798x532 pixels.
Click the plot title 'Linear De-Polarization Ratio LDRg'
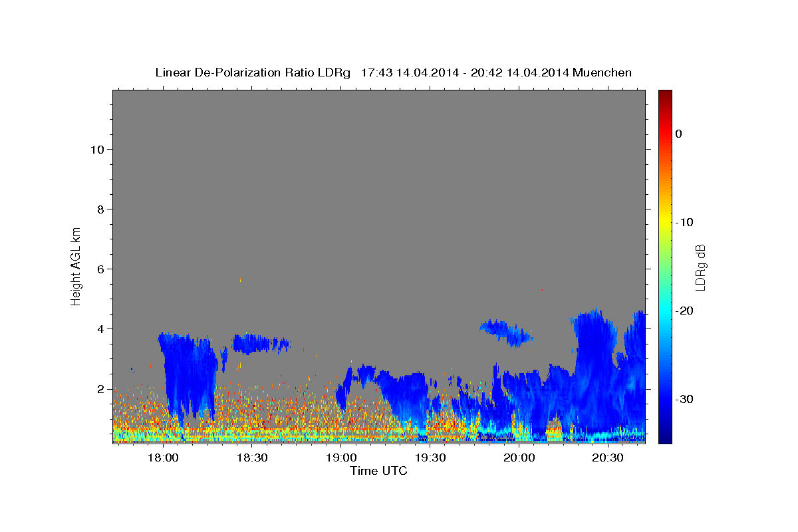tap(253, 72)
